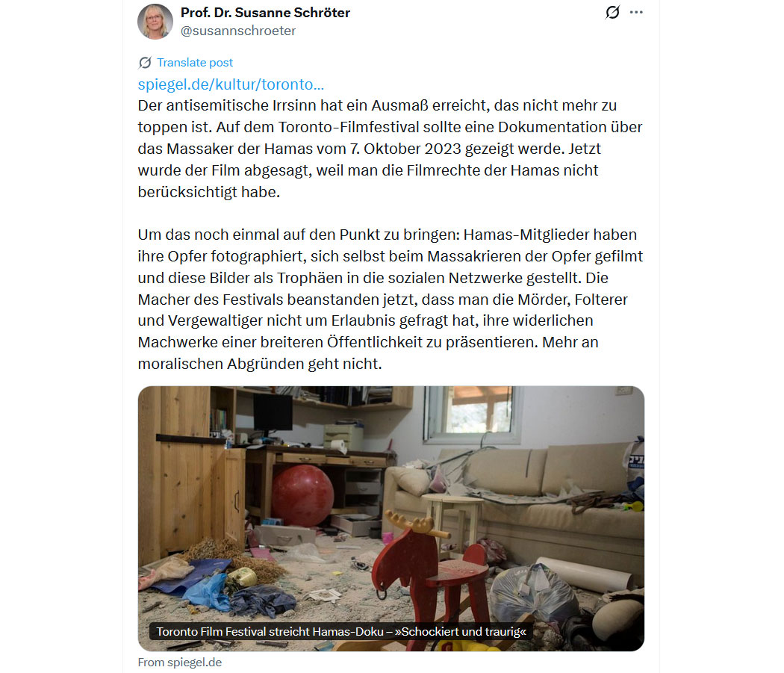This screenshot has width=784, height=673.
Task: Click the name Prof. Dr. Susanne Schröter
Action: pos(265,13)
